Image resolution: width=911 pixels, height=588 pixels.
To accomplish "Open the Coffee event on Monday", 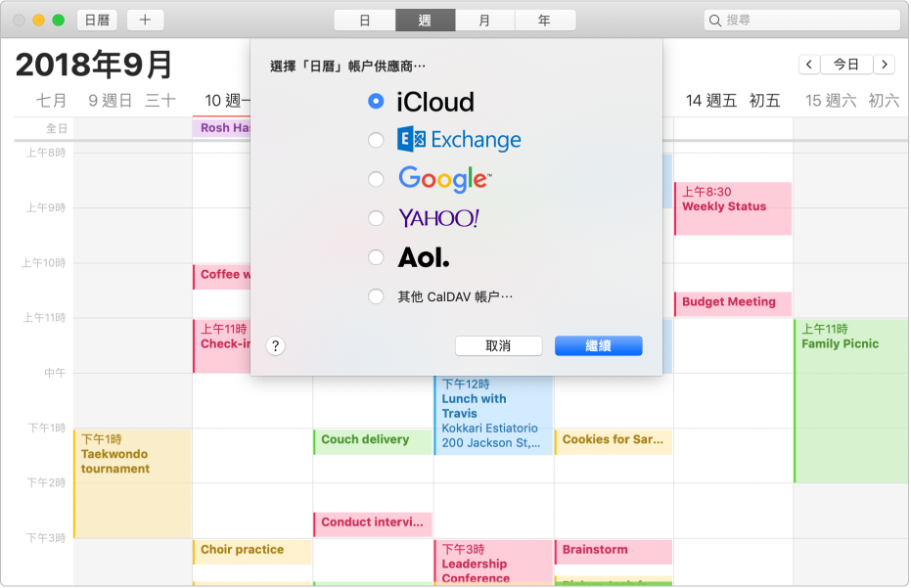I will click(x=222, y=277).
